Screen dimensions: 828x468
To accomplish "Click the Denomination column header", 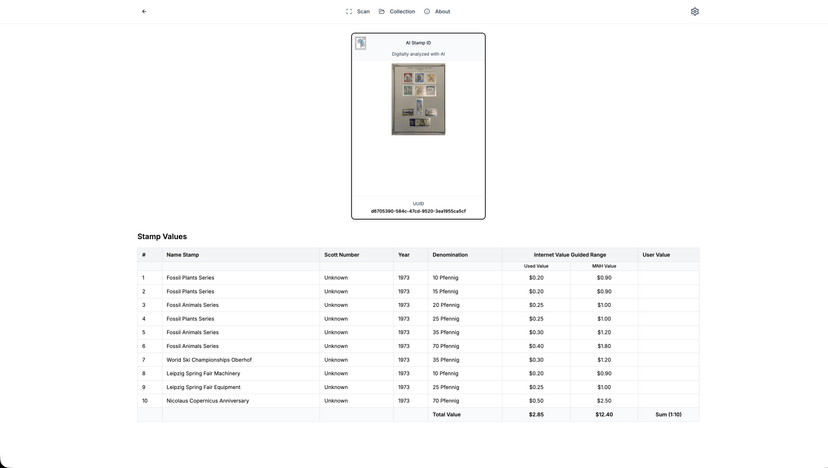I will pyautogui.click(x=450, y=255).
